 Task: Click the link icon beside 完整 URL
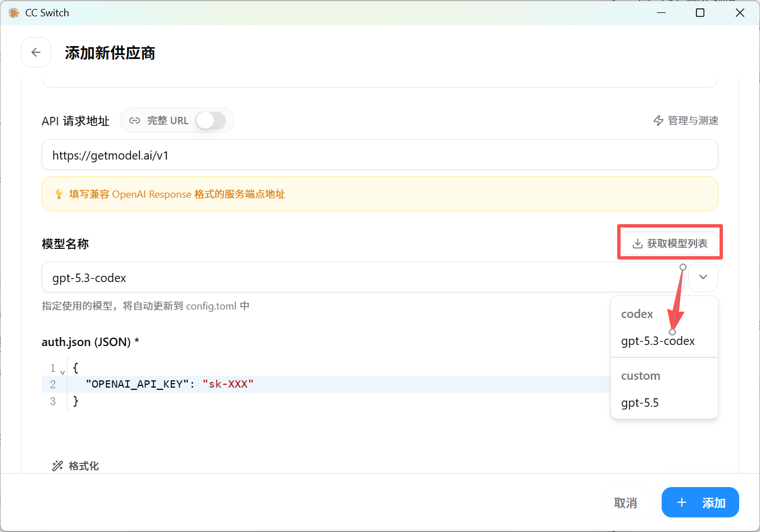click(x=135, y=121)
